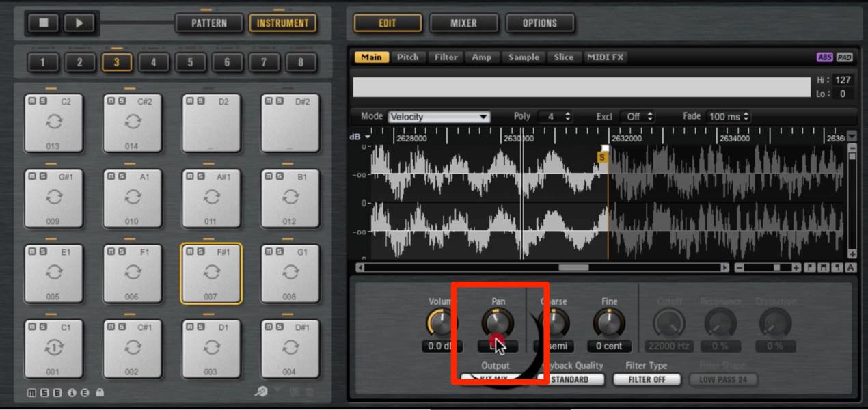Switch to the Sample tab
Screen dimensions: 868x410
coord(524,57)
